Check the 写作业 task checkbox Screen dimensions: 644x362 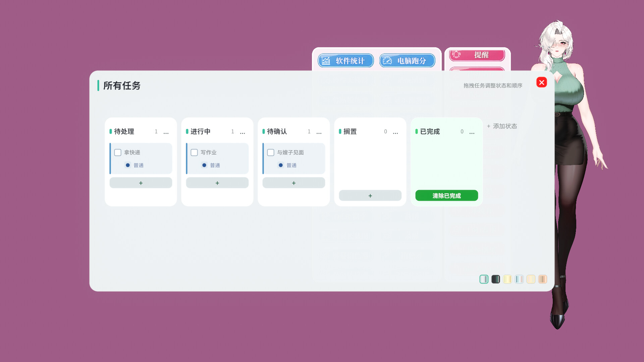(x=194, y=153)
